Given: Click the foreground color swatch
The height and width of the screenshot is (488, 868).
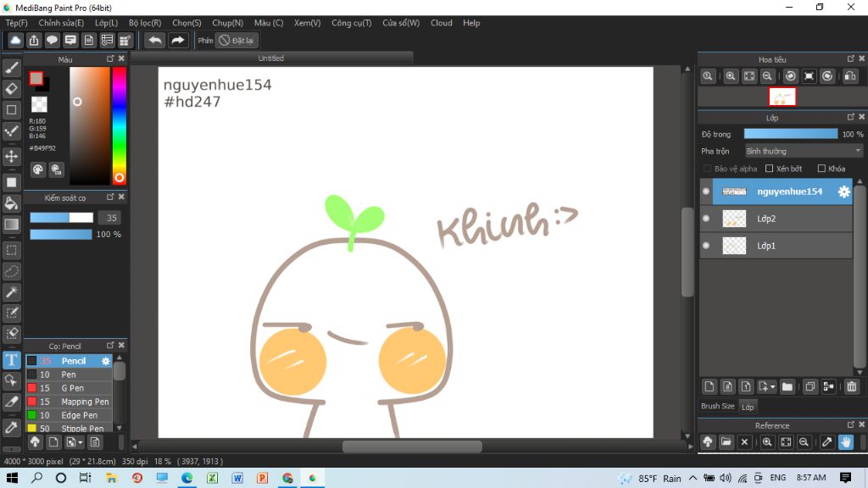Looking at the screenshot, I should [x=36, y=79].
